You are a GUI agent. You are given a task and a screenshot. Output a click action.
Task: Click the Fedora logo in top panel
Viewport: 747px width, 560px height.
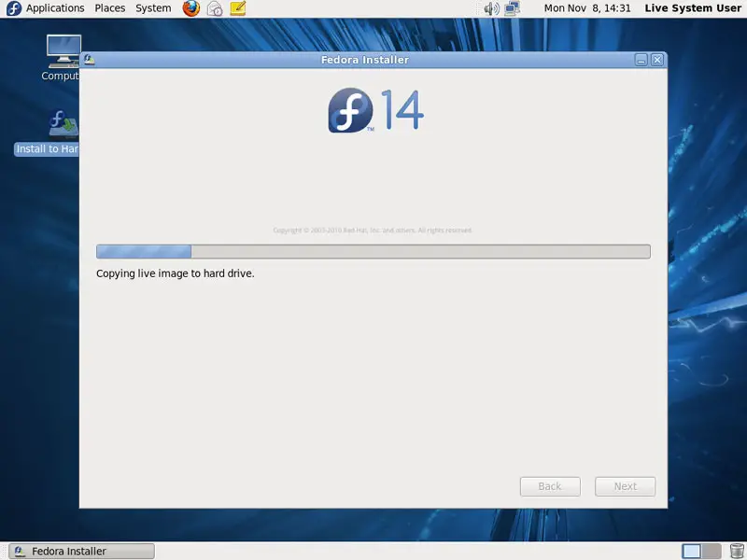coord(14,8)
